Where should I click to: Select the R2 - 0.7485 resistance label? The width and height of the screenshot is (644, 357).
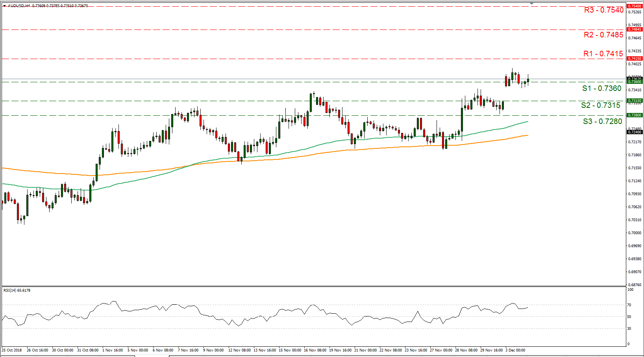click(603, 35)
